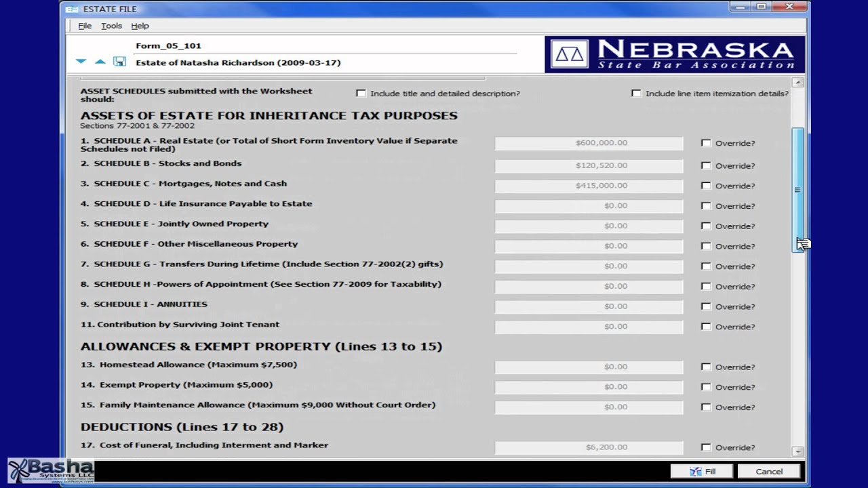The image size is (868, 488).
Task: Open the Help menu
Action: point(140,26)
